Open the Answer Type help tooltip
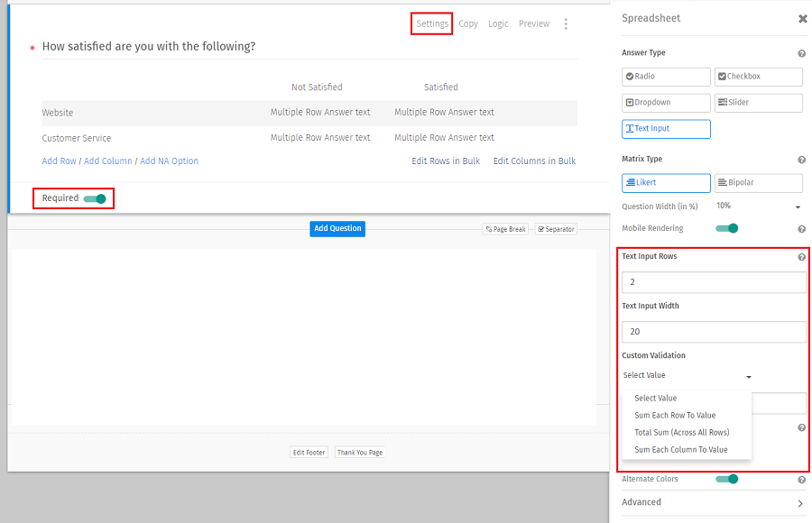The width and height of the screenshot is (812, 523). (x=801, y=52)
